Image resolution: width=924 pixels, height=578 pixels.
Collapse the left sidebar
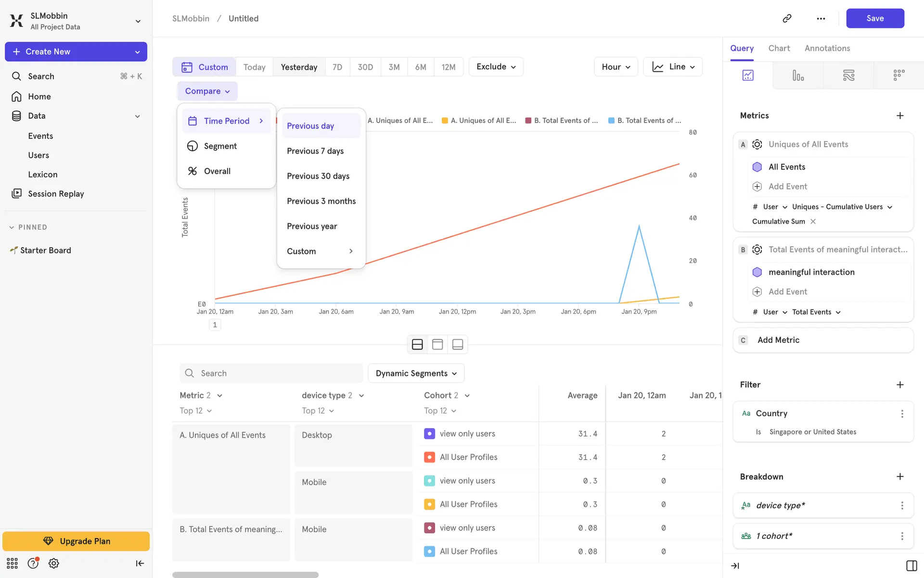(x=140, y=563)
